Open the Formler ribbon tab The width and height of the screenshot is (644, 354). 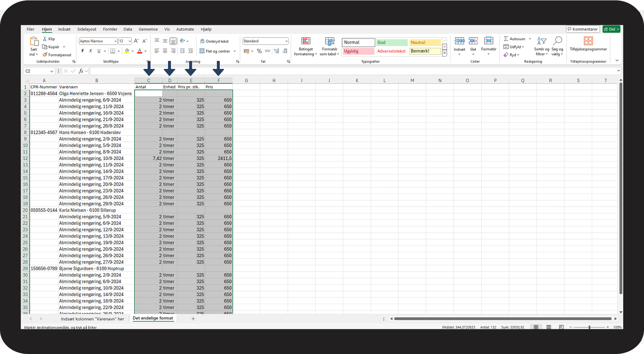click(x=110, y=29)
